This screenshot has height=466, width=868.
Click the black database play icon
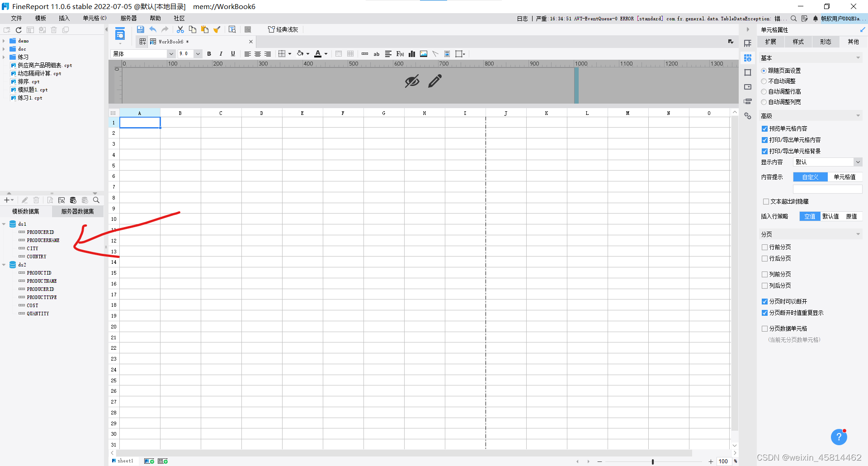tap(73, 200)
